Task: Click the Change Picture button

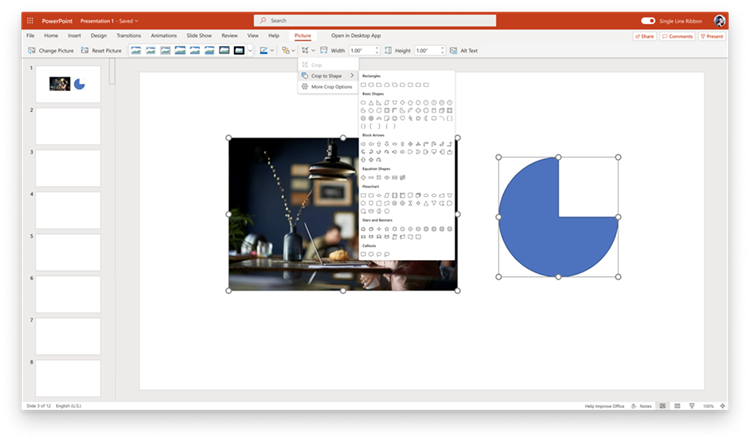Action: [51, 50]
